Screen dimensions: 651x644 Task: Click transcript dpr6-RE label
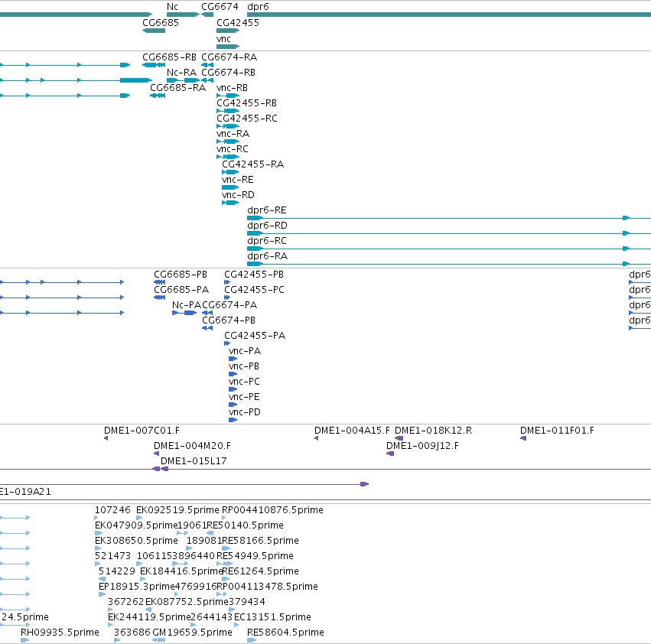click(266, 210)
